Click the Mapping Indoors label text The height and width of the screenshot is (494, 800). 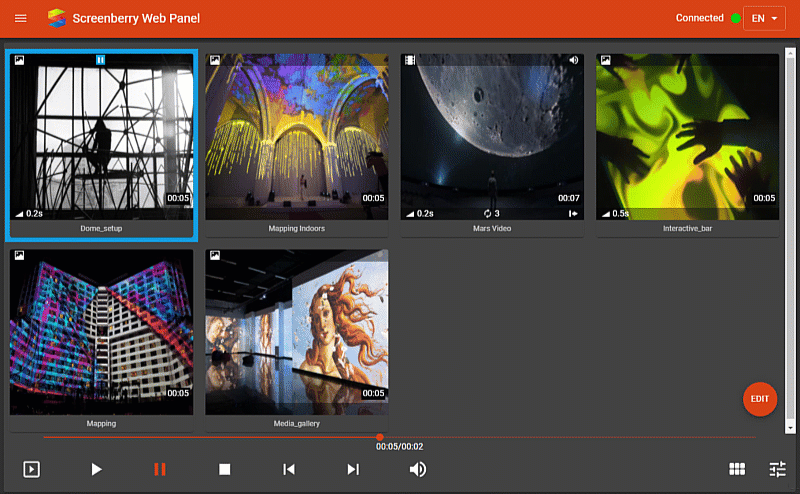click(x=296, y=229)
